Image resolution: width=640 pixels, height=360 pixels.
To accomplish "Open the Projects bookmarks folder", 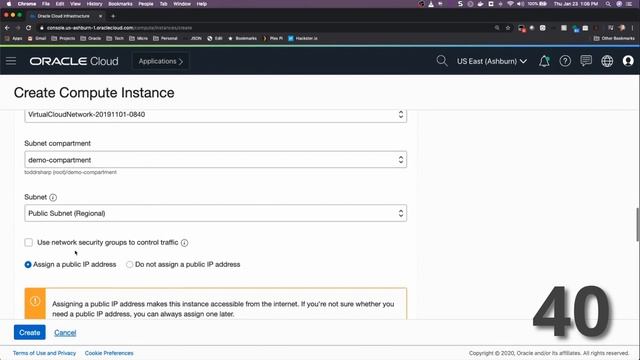I will click(x=63, y=38).
